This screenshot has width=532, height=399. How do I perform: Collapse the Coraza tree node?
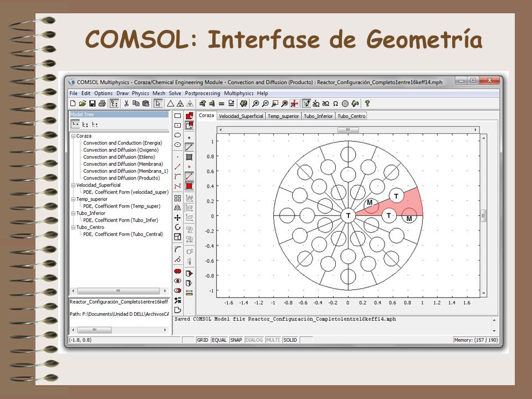click(x=73, y=136)
